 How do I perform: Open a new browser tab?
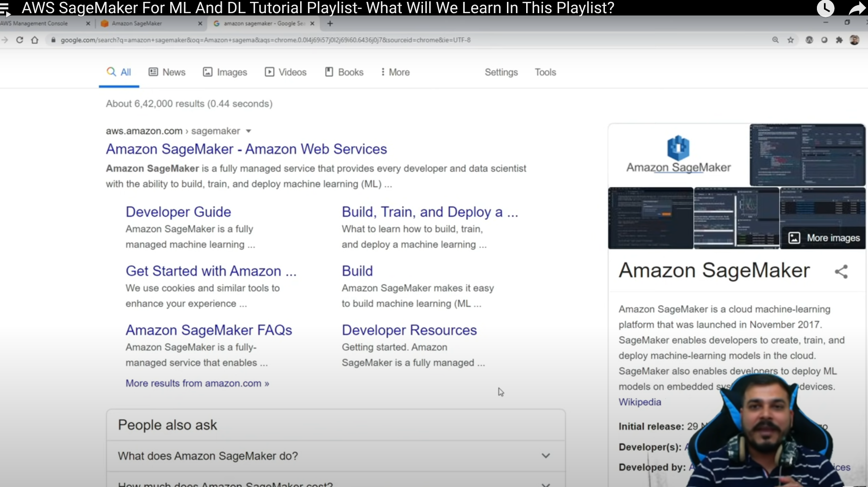(x=330, y=23)
